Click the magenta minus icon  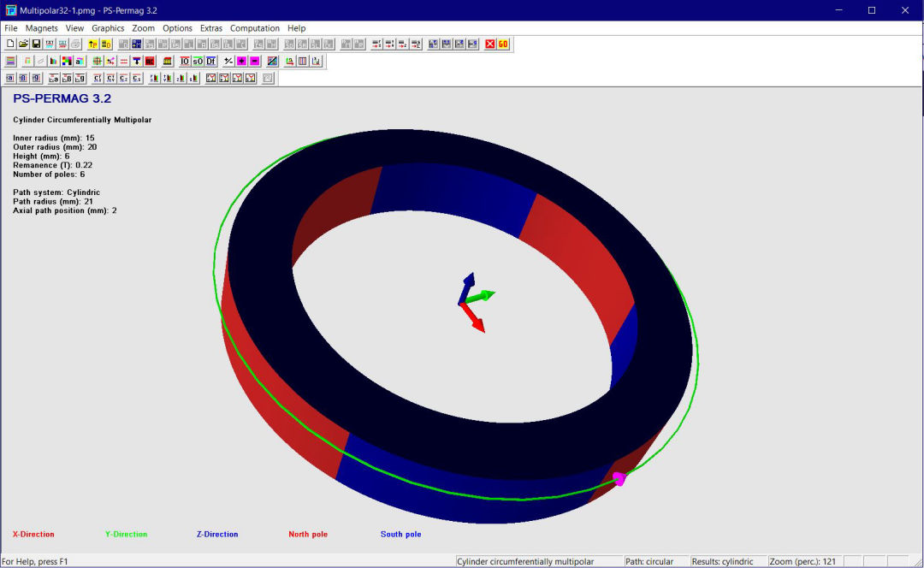254,61
